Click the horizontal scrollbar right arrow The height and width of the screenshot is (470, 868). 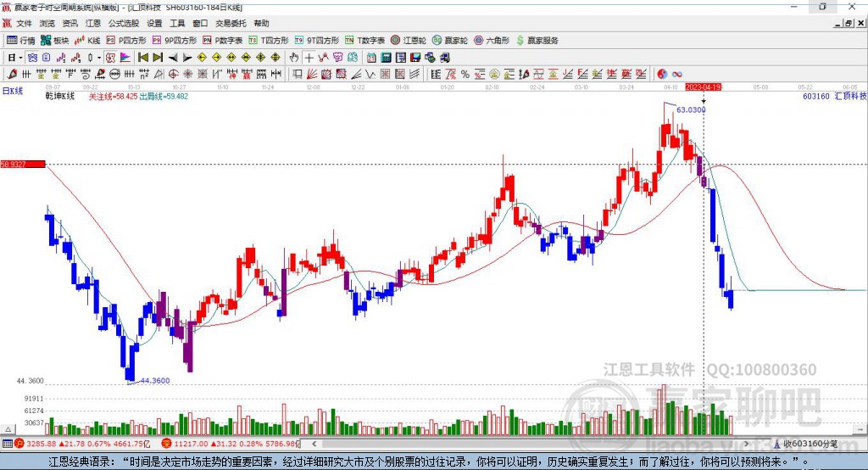pos(746,444)
